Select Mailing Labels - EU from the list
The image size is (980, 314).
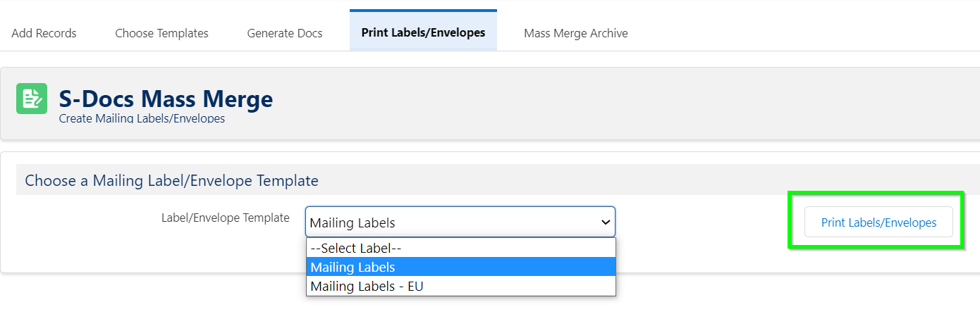pos(461,286)
